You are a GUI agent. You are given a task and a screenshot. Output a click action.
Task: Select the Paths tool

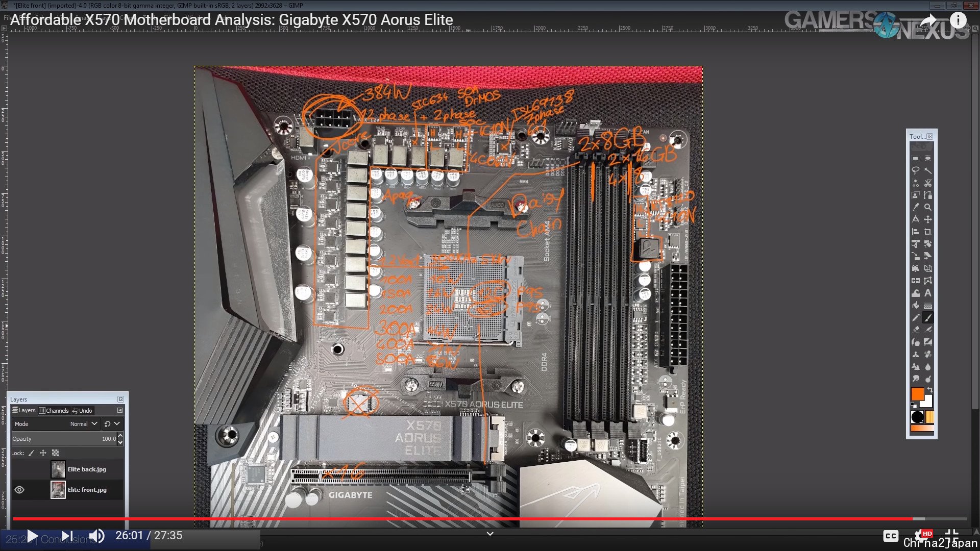click(x=928, y=195)
